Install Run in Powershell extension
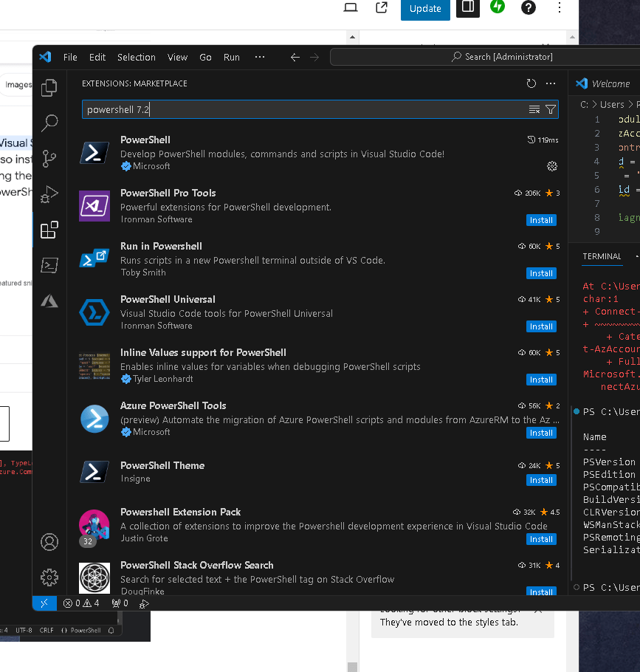The height and width of the screenshot is (672, 640). [541, 273]
